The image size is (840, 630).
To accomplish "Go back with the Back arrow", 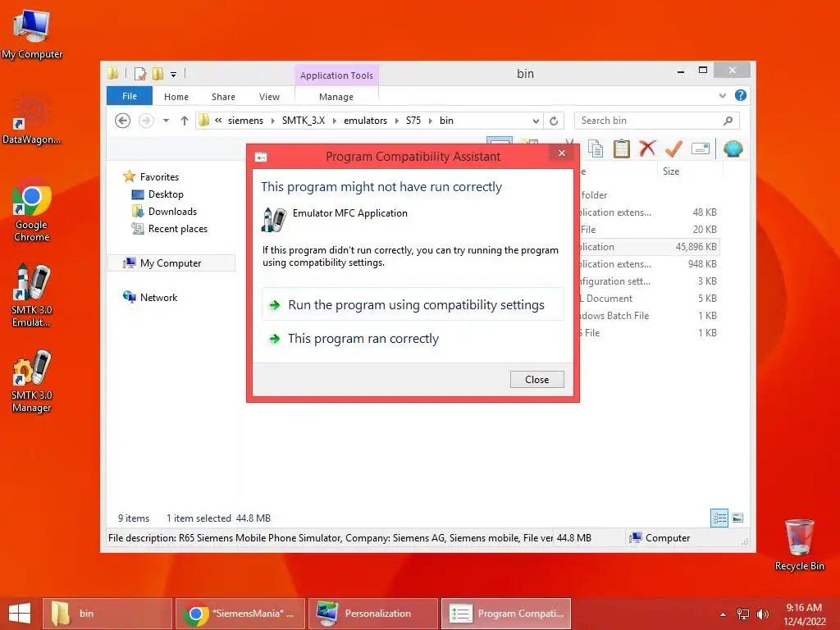I will (x=123, y=121).
